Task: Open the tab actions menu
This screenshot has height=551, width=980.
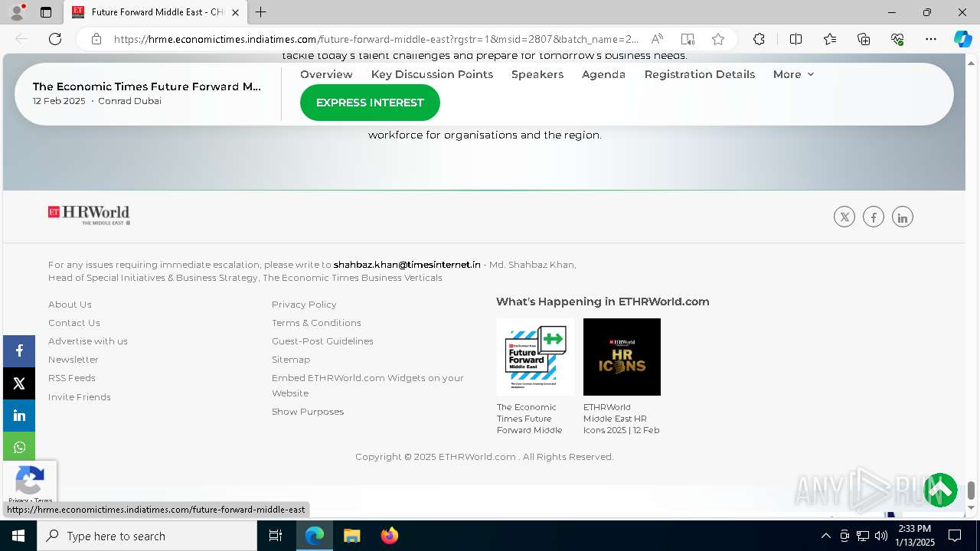Action: (46, 12)
